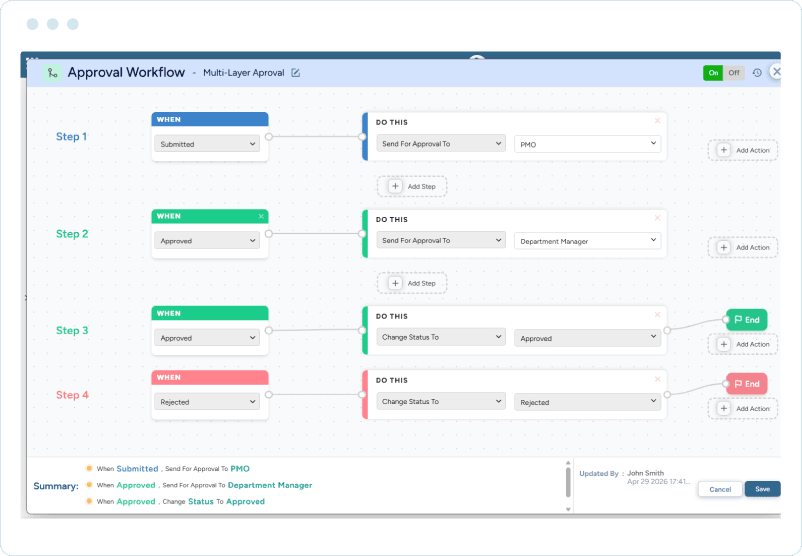Viewport: 802px width, 556px height.
Task: Remove Step 1 DO THIS action
Action: (x=657, y=121)
